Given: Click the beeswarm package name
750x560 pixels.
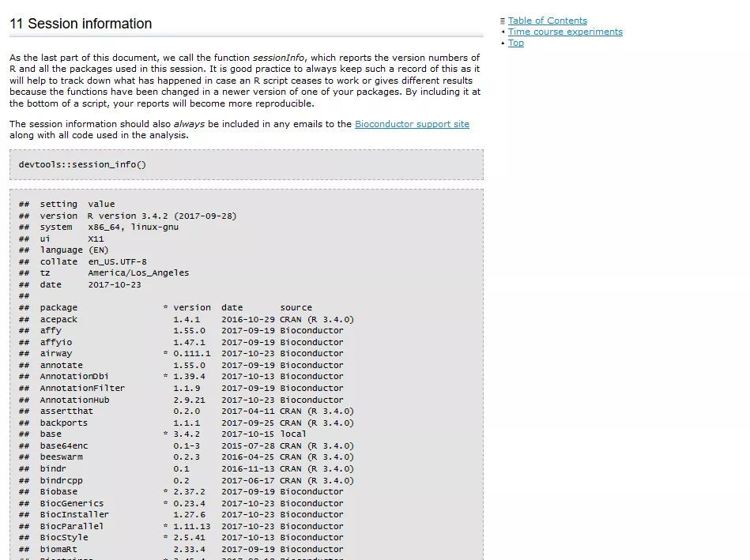Looking at the screenshot, I should [61, 457].
